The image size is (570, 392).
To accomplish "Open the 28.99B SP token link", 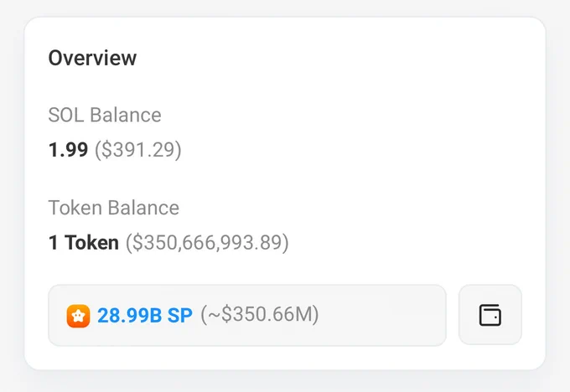I will (x=145, y=315).
